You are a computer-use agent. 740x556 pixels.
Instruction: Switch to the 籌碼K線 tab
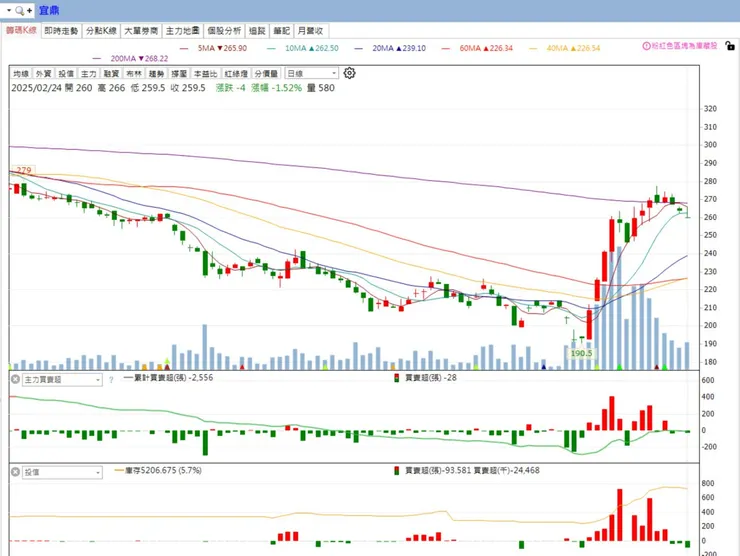point(21,30)
